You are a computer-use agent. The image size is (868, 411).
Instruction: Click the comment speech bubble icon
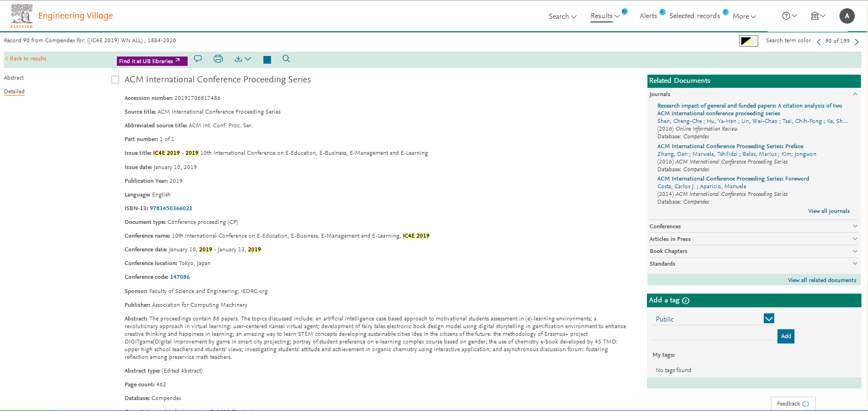[198, 59]
